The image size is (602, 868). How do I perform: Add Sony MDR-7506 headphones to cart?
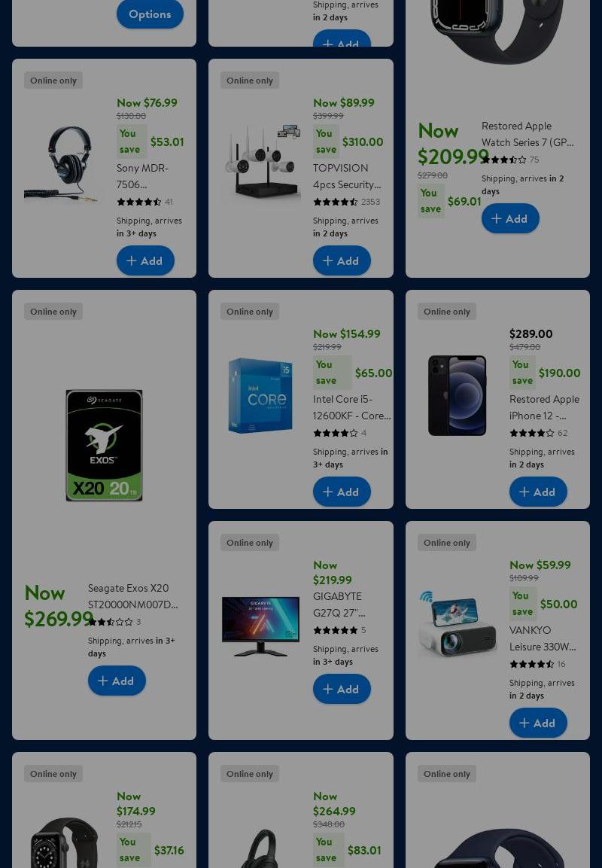point(145,260)
